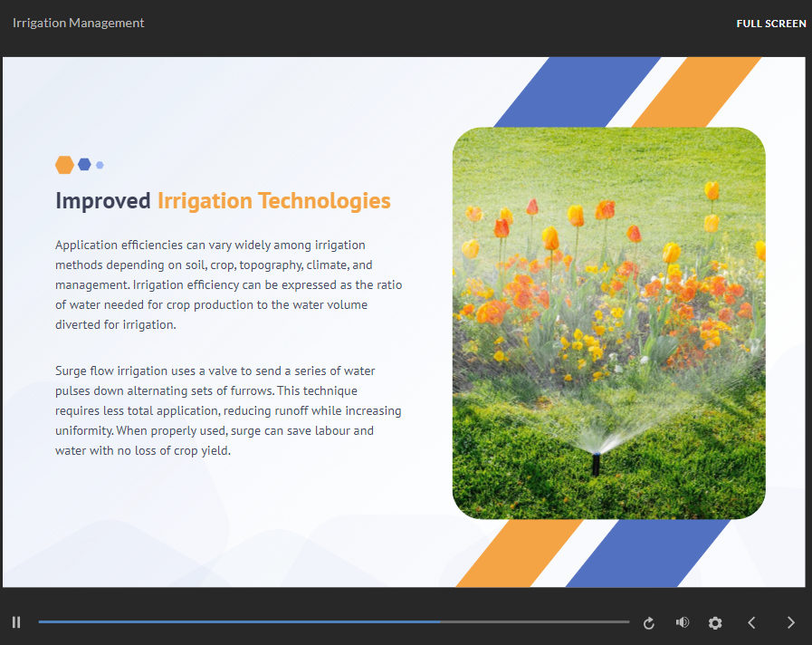This screenshot has width=812, height=645.
Task: Open the settings gear
Action: (x=715, y=622)
